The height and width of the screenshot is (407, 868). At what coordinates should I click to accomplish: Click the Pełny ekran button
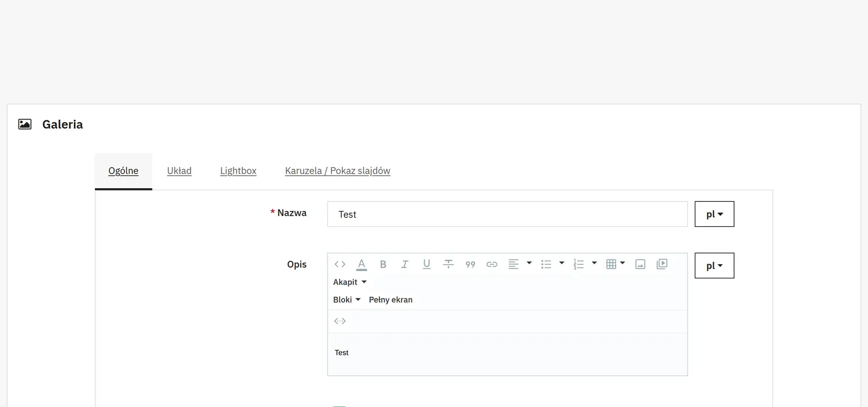[x=391, y=300]
